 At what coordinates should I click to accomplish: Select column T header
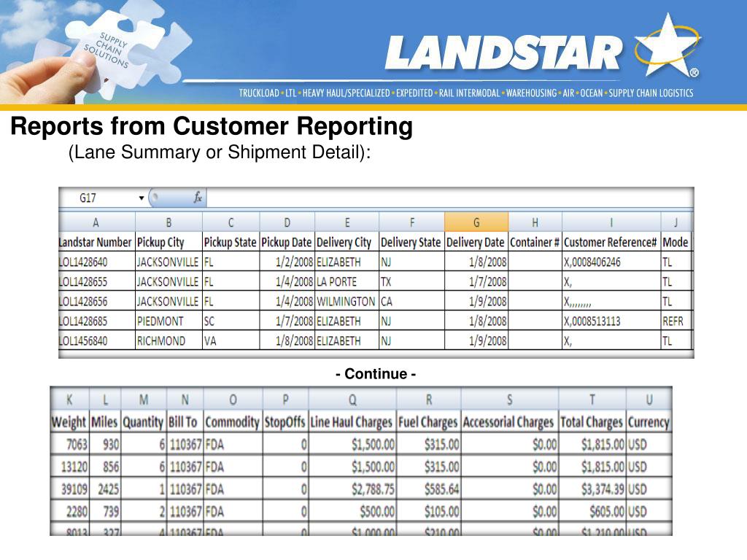click(592, 400)
